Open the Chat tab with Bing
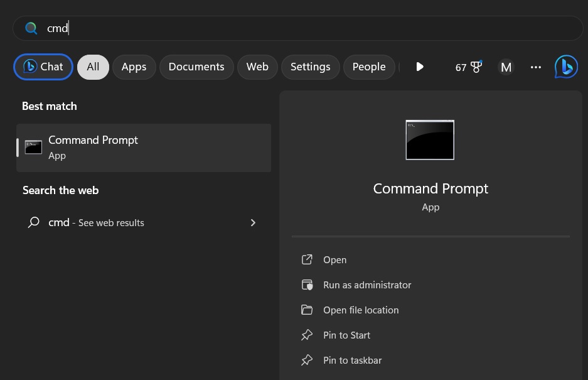Image resolution: width=588 pixels, height=380 pixels. pyautogui.click(x=43, y=66)
